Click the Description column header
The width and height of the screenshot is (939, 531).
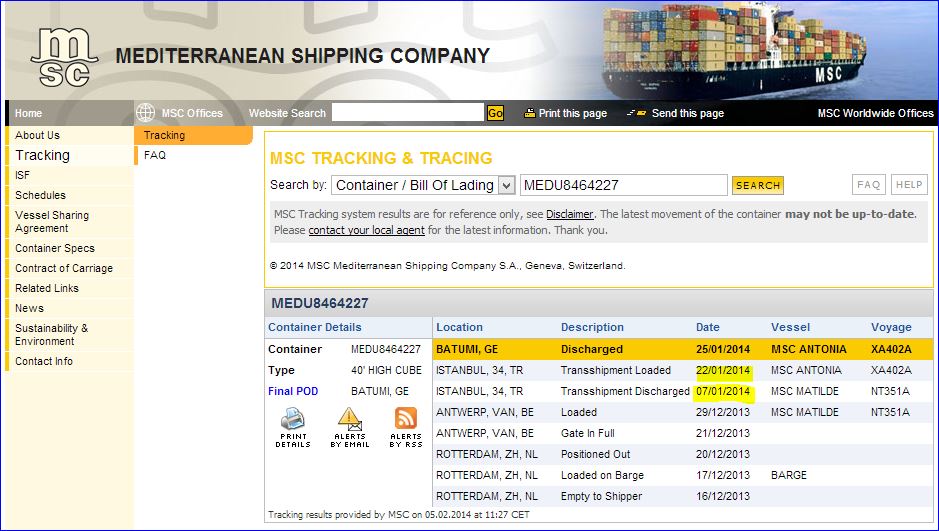(x=592, y=327)
